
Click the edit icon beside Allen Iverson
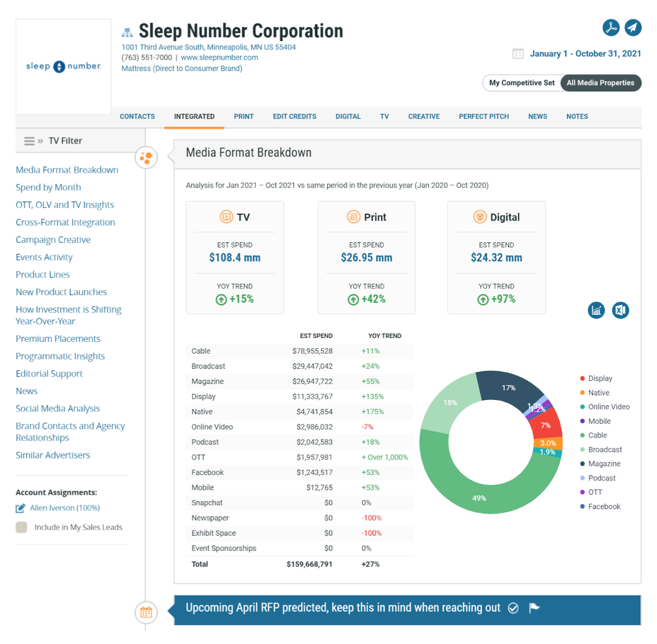pyautogui.click(x=20, y=508)
